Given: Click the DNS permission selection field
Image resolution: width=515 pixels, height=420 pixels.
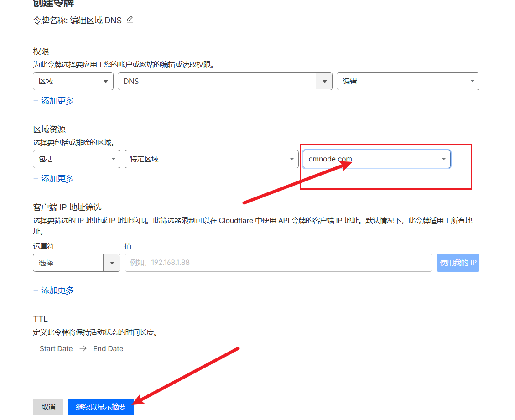Looking at the screenshot, I should pyautogui.click(x=217, y=81).
